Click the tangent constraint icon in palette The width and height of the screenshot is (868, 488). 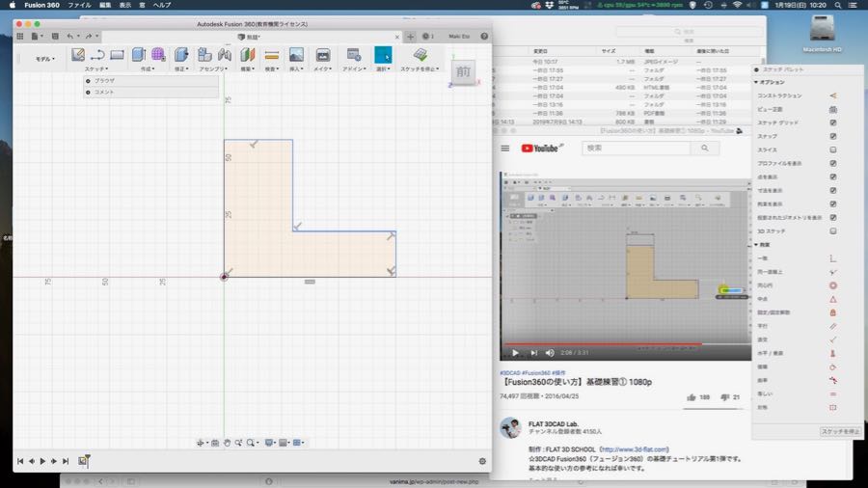pos(832,366)
